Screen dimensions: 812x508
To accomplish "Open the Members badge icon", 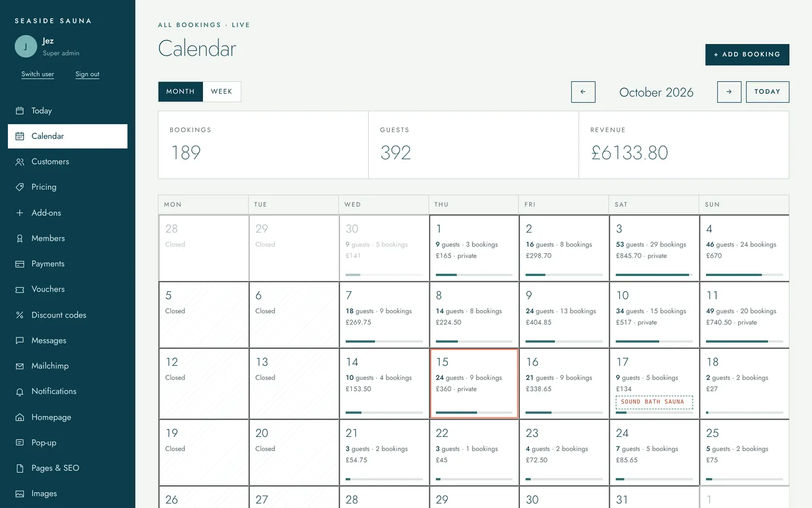I will pos(20,238).
